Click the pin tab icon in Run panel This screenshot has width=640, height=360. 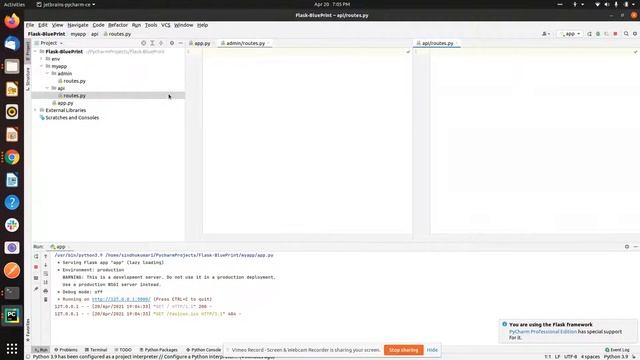click(x=36, y=289)
